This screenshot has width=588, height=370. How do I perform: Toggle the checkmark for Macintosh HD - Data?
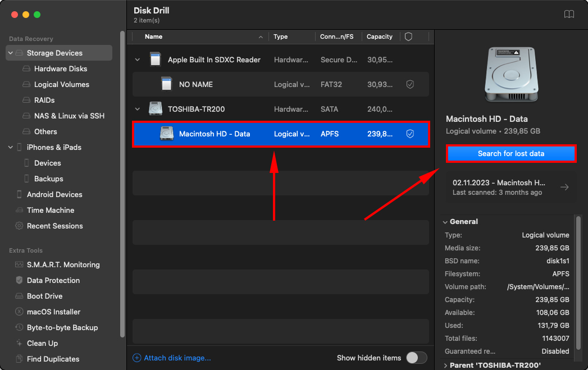coord(410,134)
